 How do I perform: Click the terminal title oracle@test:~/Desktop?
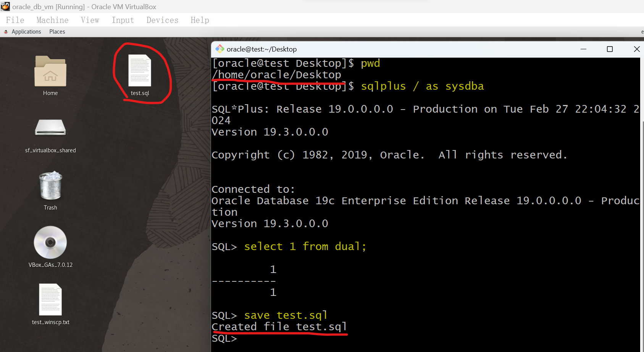[x=261, y=49]
